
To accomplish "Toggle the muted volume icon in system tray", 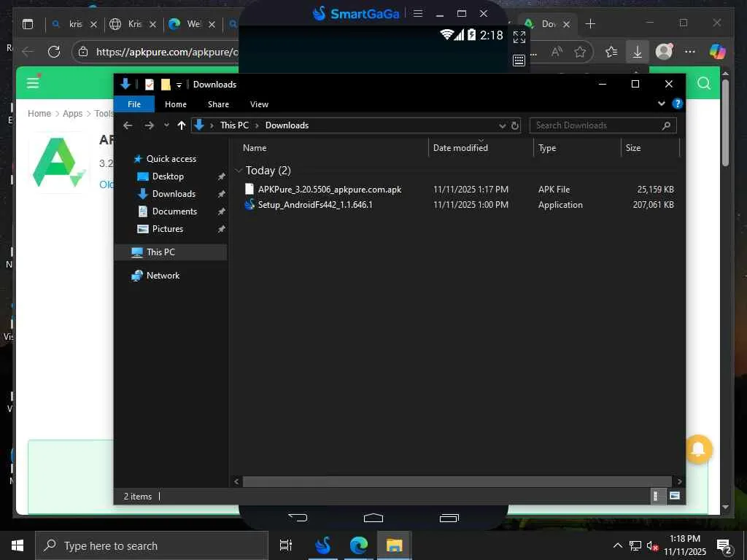I will pos(653,545).
